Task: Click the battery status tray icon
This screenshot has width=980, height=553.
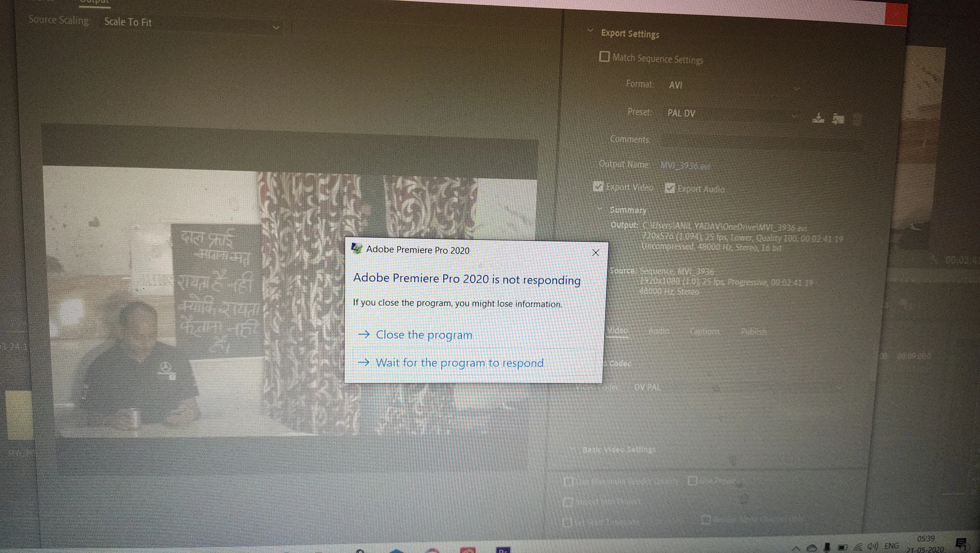Action: [x=843, y=547]
